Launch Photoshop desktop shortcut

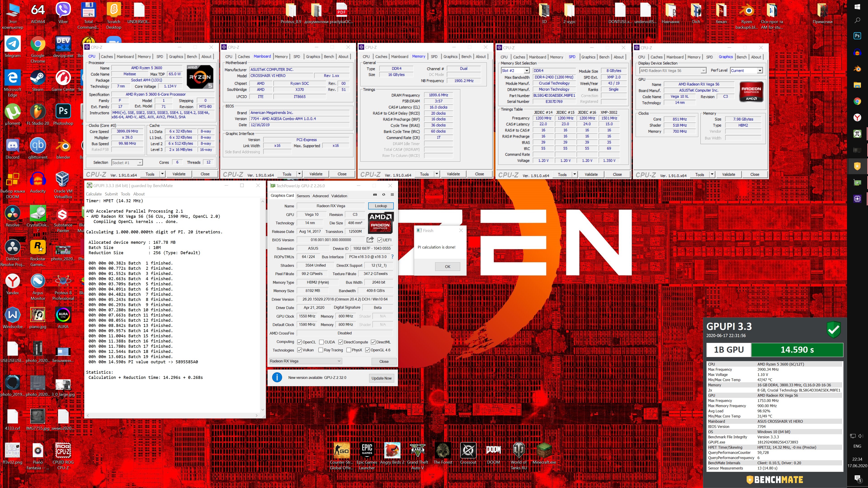coord(63,115)
